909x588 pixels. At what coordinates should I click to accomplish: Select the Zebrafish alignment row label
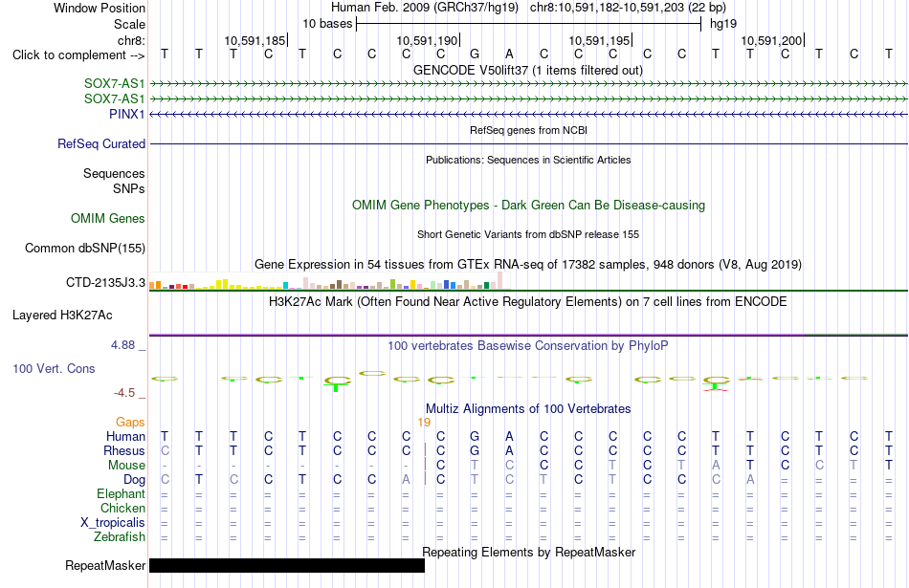click(120, 537)
